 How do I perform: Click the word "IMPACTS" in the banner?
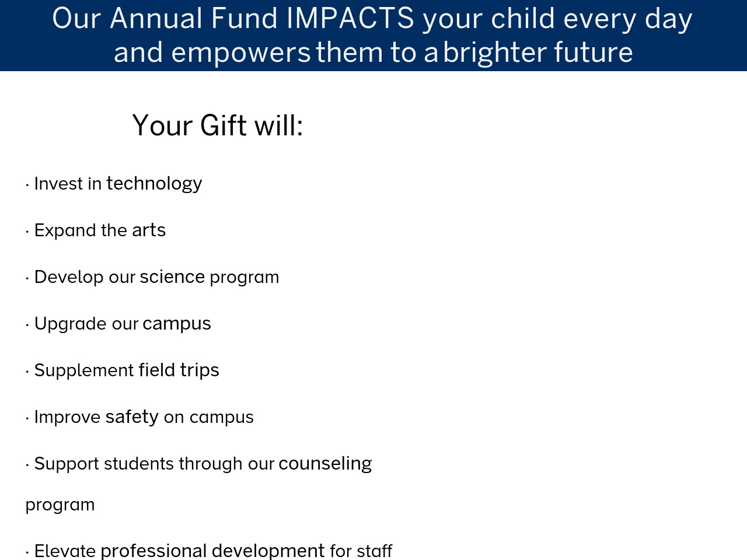350,18
